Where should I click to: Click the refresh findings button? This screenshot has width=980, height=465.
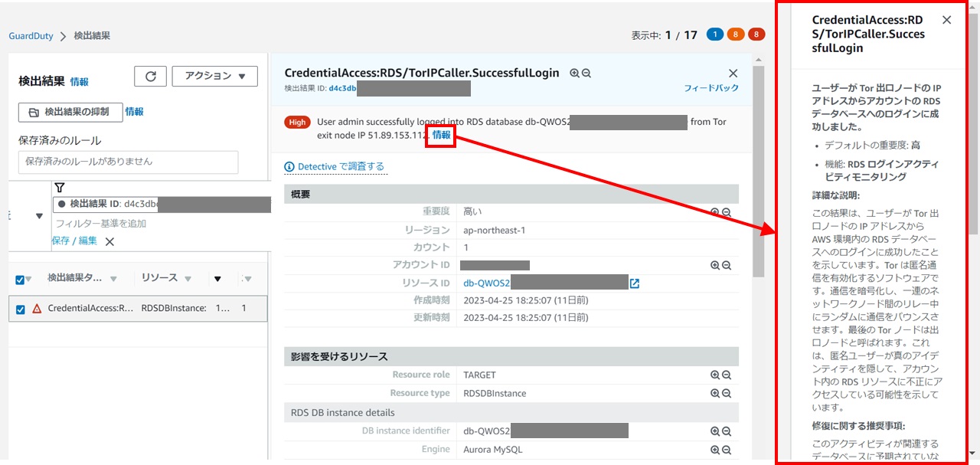point(150,76)
